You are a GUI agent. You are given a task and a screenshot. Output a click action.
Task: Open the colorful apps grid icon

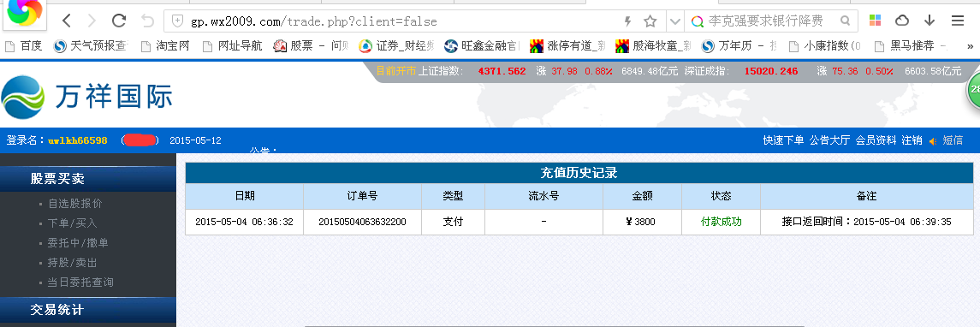click(875, 21)
